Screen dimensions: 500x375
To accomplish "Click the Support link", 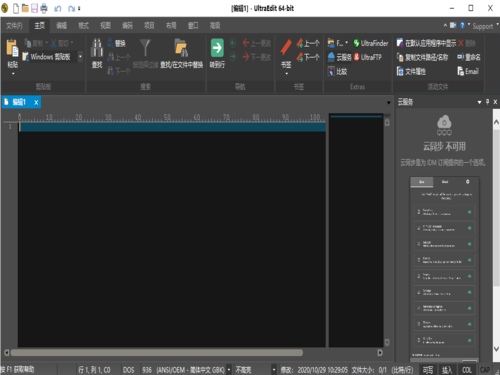I will [482, 26].
